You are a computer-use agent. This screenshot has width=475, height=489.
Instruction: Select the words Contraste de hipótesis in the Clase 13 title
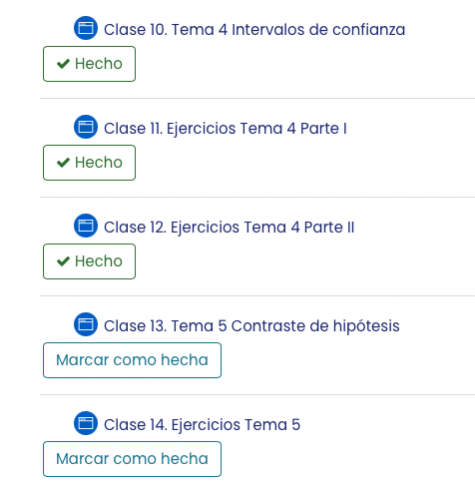click(315, 326)
